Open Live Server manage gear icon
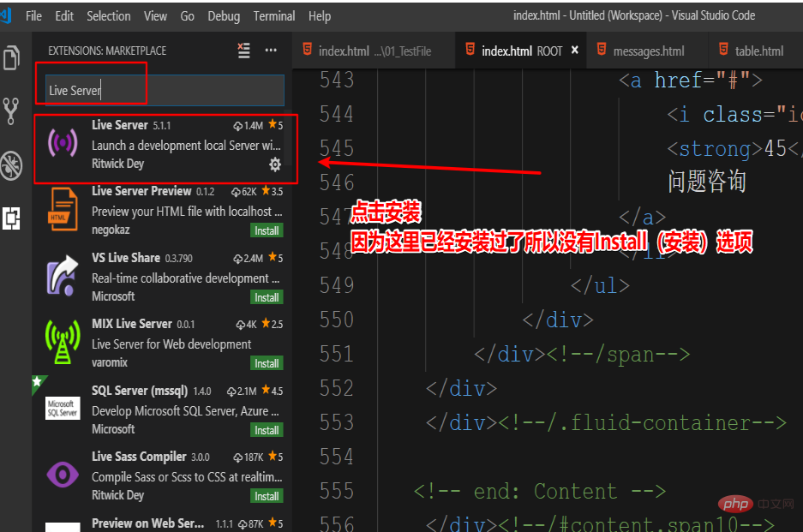The image size is (803, 532). pos(275,164)
